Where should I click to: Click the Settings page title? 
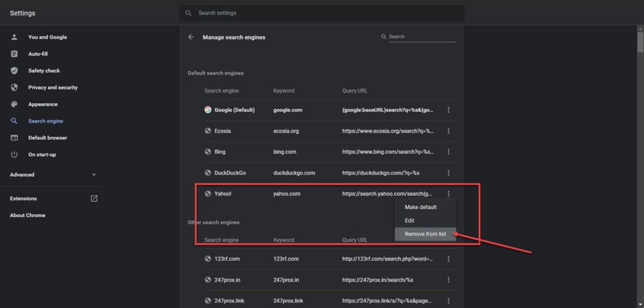click(23, 13)
